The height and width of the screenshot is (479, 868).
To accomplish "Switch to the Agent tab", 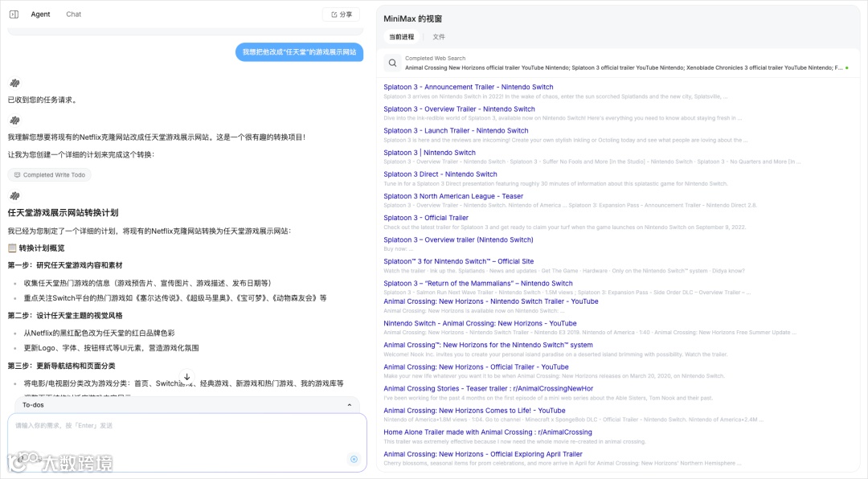I will [40, 14].
